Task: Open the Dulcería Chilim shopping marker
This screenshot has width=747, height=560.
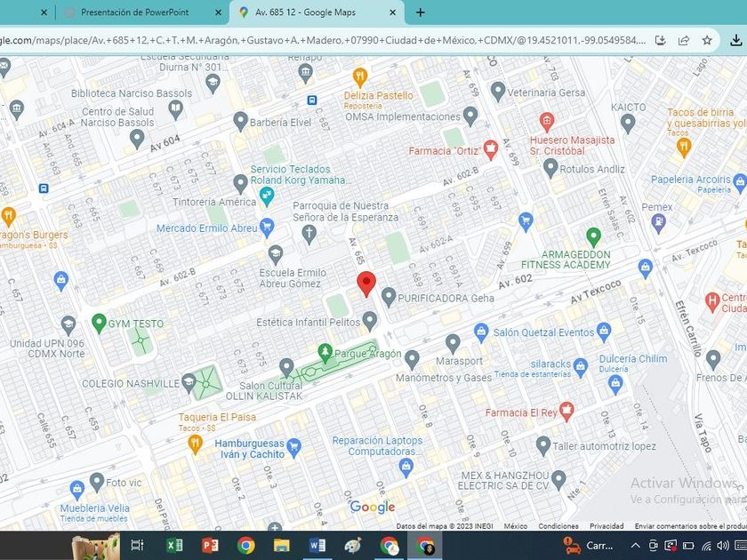Action: coord(615,384)
